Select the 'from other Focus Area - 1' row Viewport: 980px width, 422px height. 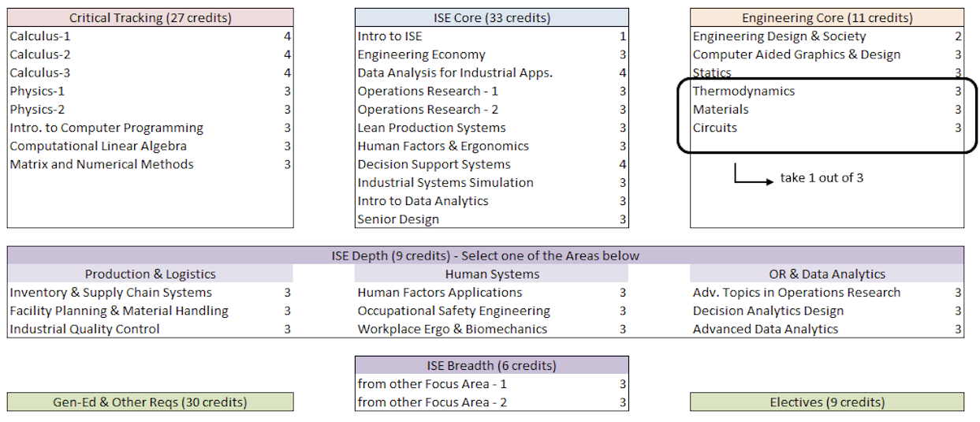pos(432,384)
